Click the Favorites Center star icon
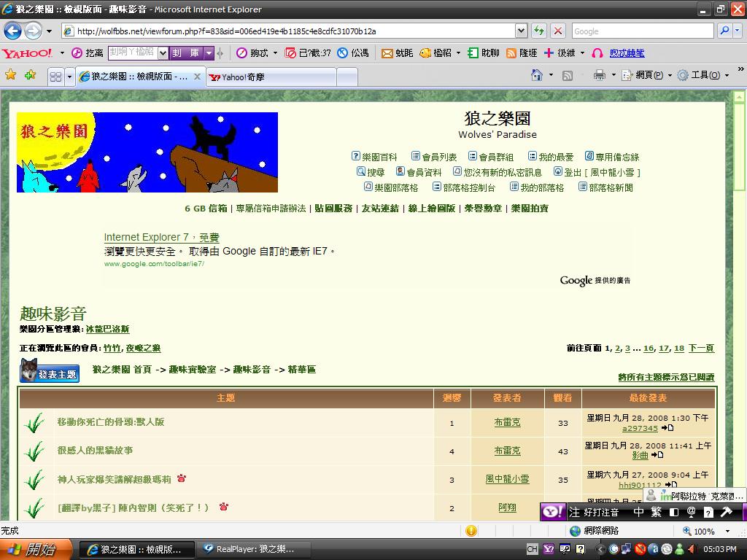This screenshot has height=560, width=747. 11,75
